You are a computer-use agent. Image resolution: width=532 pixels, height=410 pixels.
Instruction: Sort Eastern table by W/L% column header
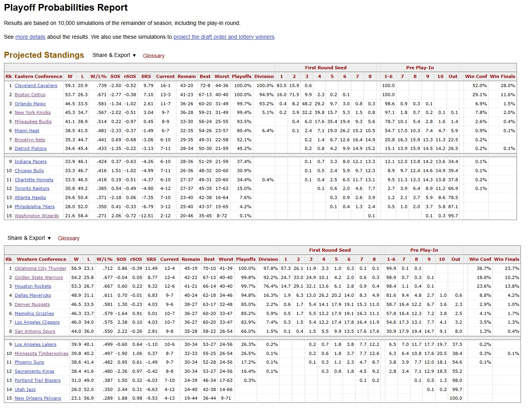click(x=98, y=76)
